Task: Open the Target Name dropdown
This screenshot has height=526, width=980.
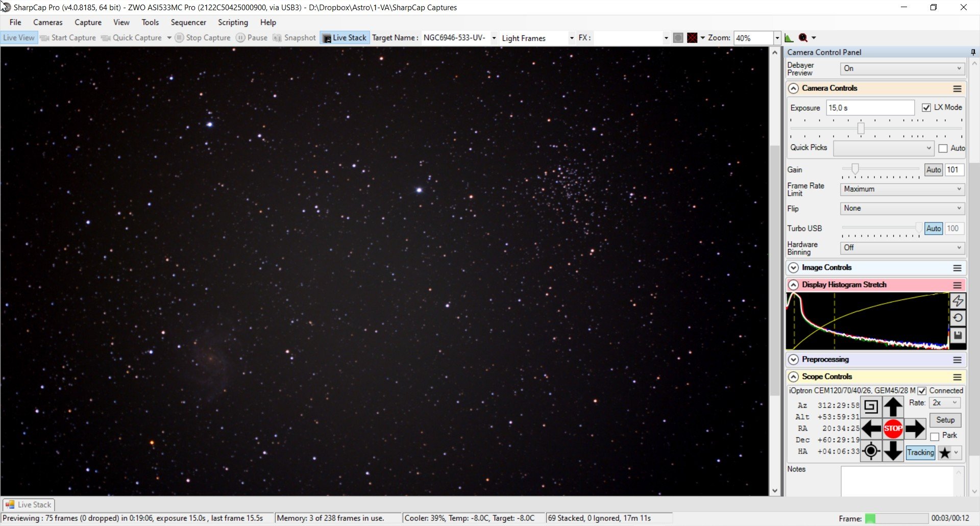Action: [494, 38]
